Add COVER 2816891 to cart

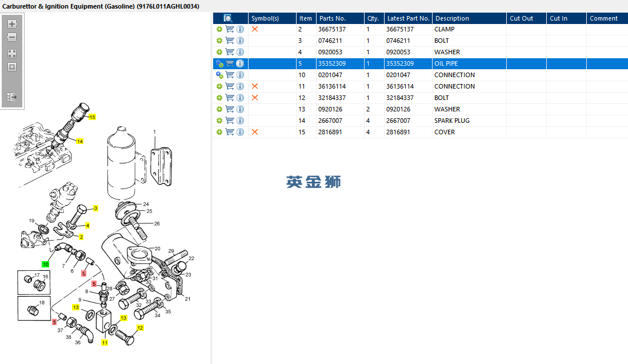(230, 132)
